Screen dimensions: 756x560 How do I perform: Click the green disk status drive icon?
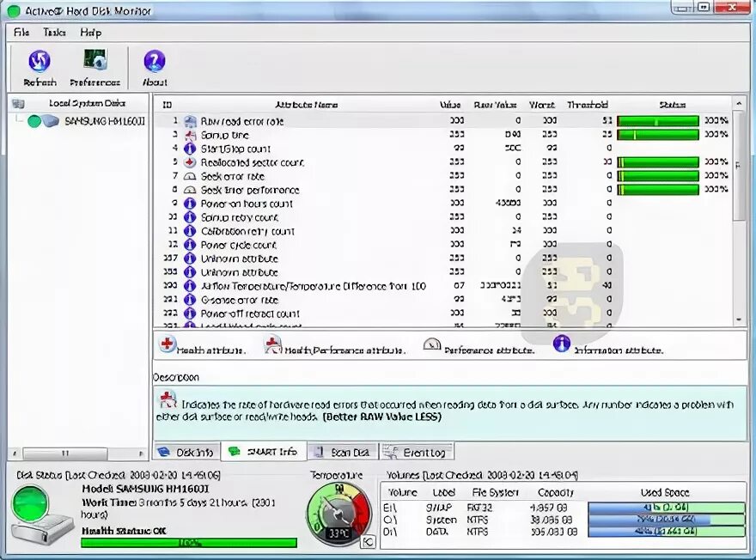point(41,515)
